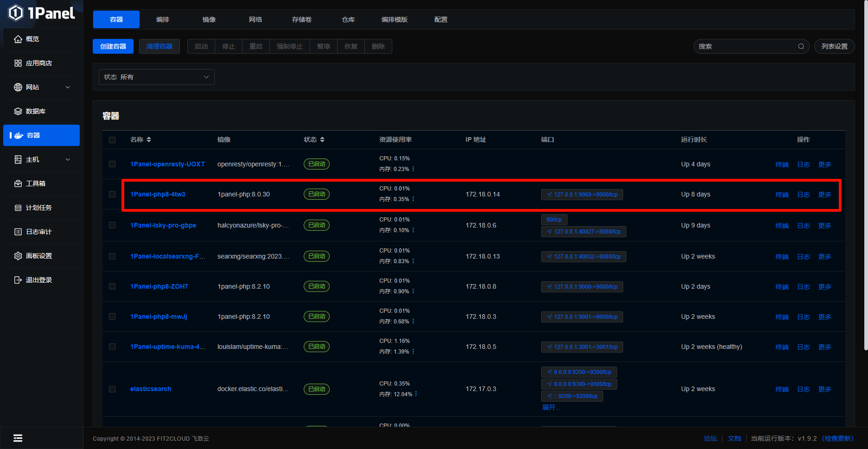The width and height of the screenshot is (868, 449).
Task: Open memory details dots for 1Panel-uptime-kuma
Action: click(x=413, y=352)
